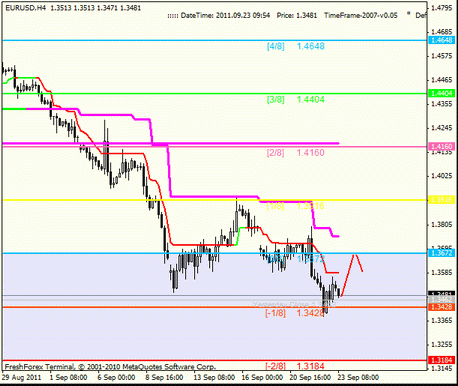Click the 1.4648 blue price tag
The width and height of the screenshot is (458, 386).
442,40
